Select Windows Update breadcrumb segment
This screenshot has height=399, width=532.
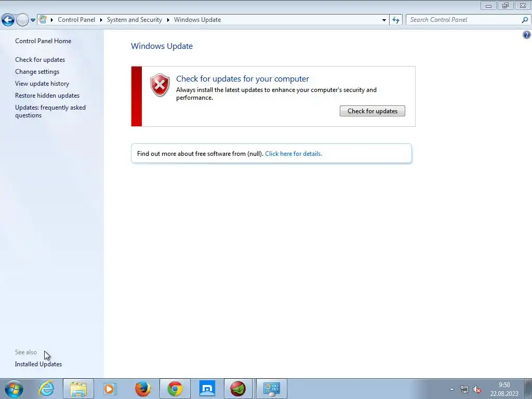[197, 20]
